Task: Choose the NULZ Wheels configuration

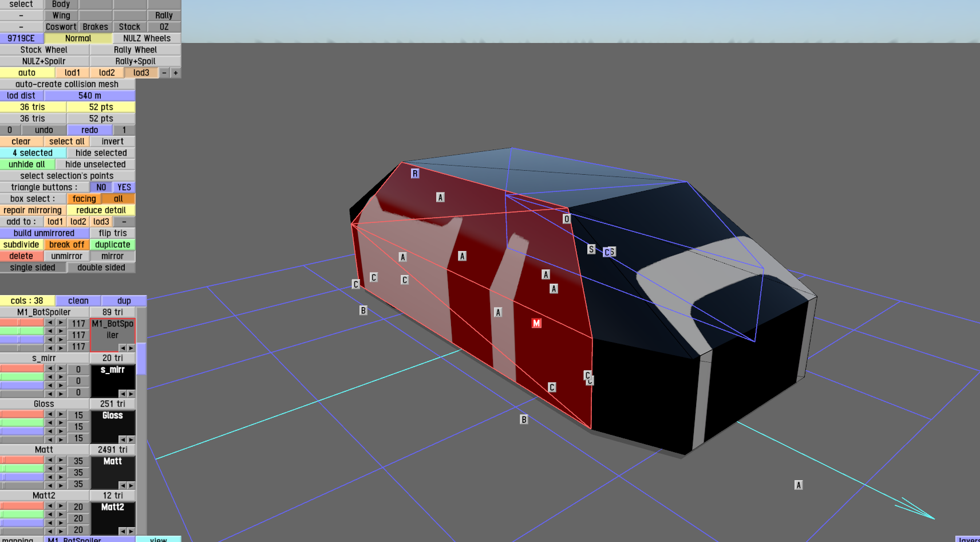Action: click(x=147, y=38)
